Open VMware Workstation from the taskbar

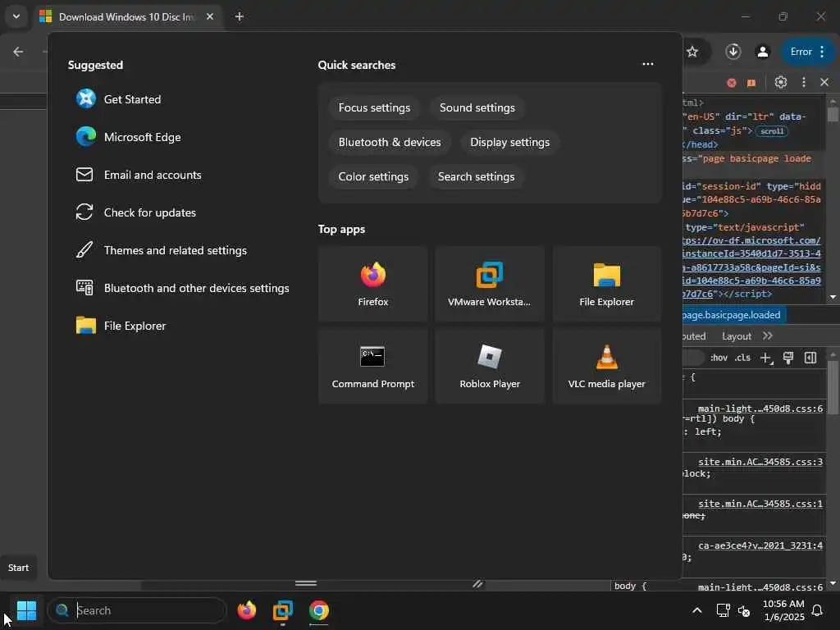[x=283, y=610]
